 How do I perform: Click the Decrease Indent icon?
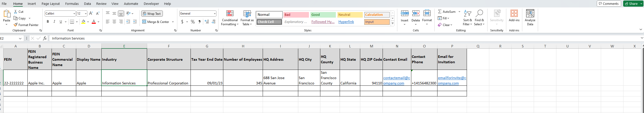[x=128, y=22]
